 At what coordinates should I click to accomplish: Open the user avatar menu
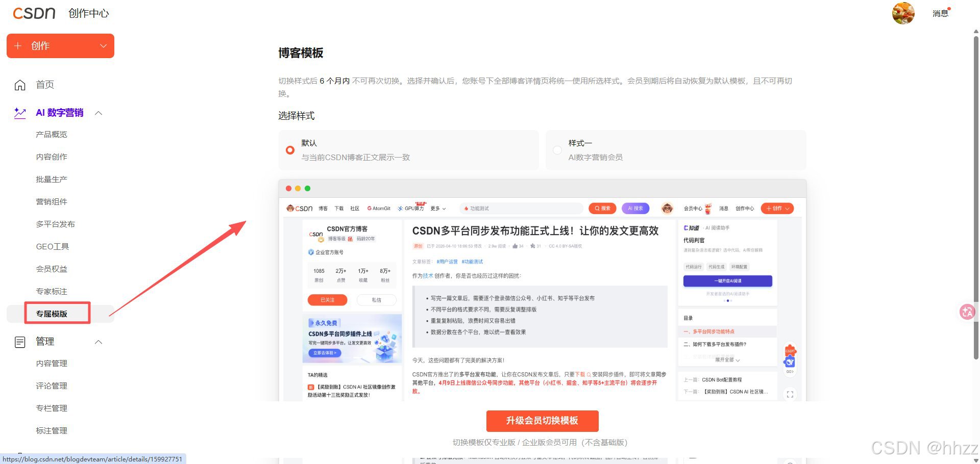point(903,13)
